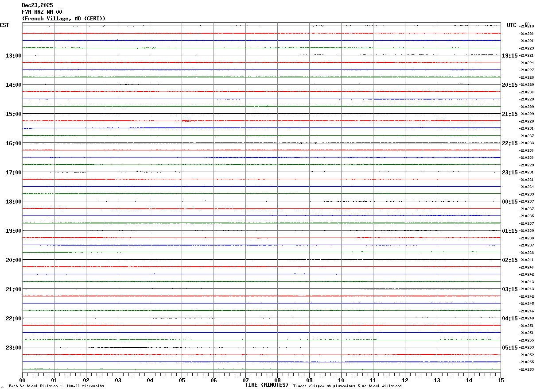Click the French Village, MO (CERI) title

tap(64, 19)
